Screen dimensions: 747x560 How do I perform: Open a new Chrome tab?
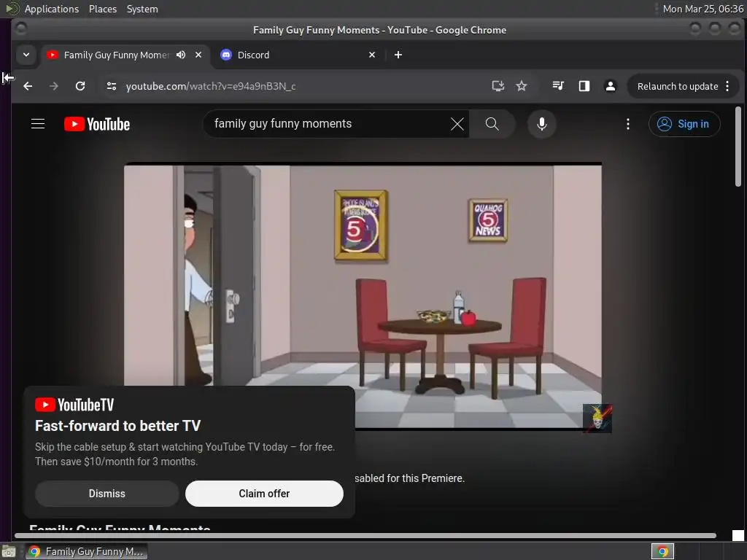398,55
